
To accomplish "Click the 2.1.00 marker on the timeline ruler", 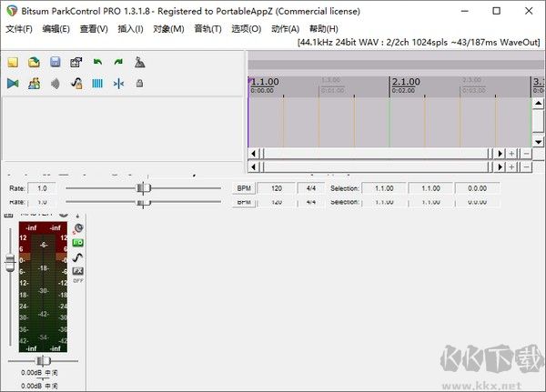I will pyautogui.click(x=405, y=82).
